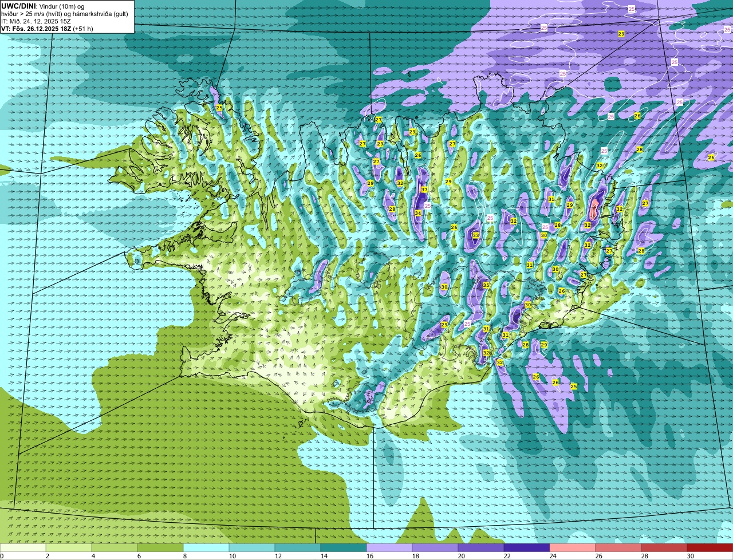The height and width of the screenshot is (560, 733).
Task: Select the 20–22 m/s violet swatch
Action: tap(481, 547)
